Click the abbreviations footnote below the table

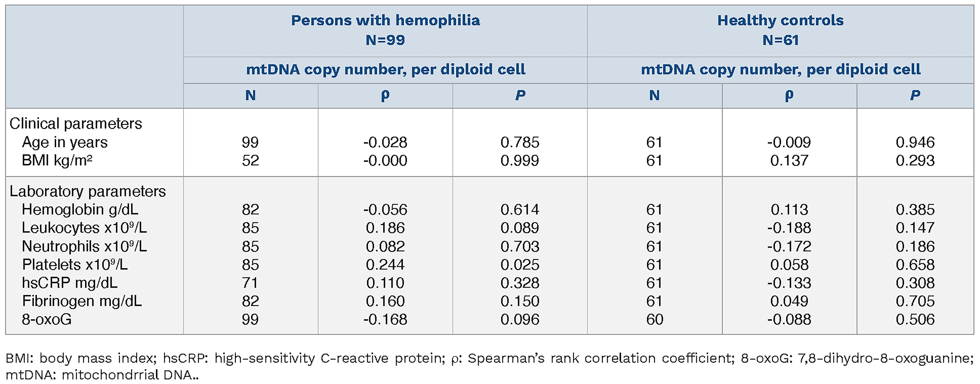(x=489, y=366)
